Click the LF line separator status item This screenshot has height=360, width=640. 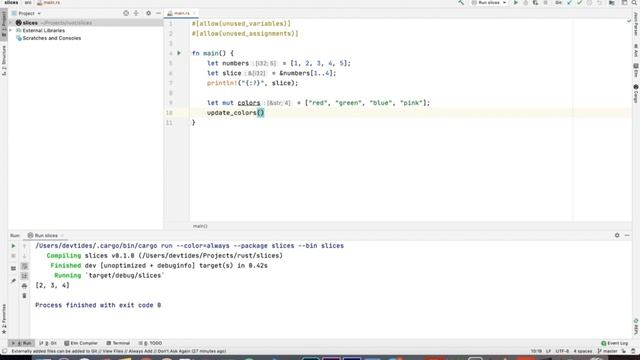point(549,351)
